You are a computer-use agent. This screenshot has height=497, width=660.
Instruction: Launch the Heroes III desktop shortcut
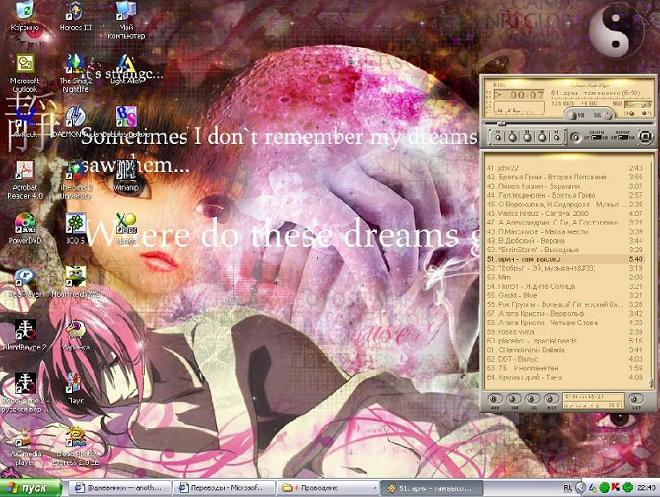click(x=75, y=17)
